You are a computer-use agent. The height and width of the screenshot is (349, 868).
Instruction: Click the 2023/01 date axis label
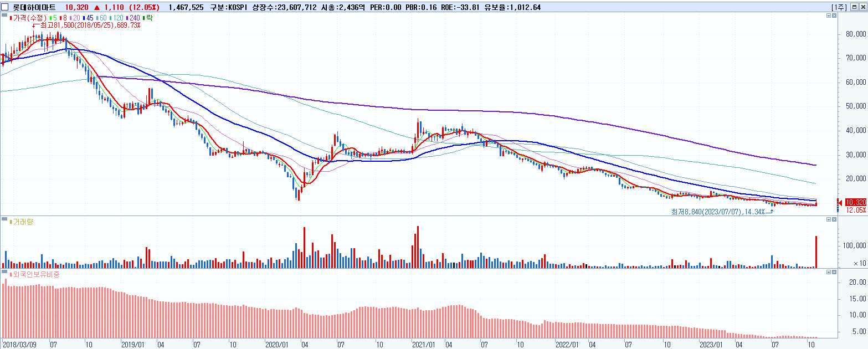(711, 344)
